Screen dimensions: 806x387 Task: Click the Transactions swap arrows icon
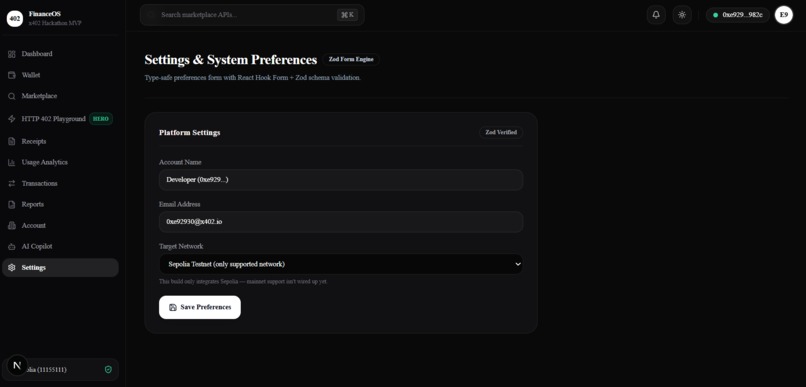coord(12,183)
